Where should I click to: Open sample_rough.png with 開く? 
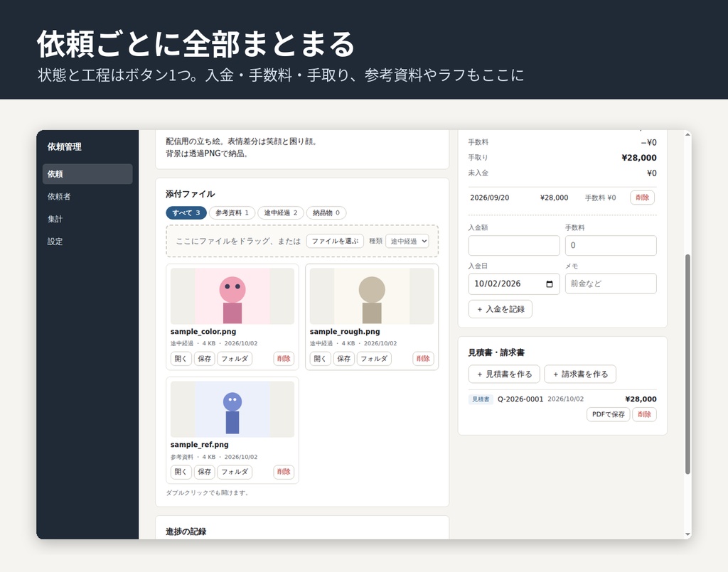(320, 359)
